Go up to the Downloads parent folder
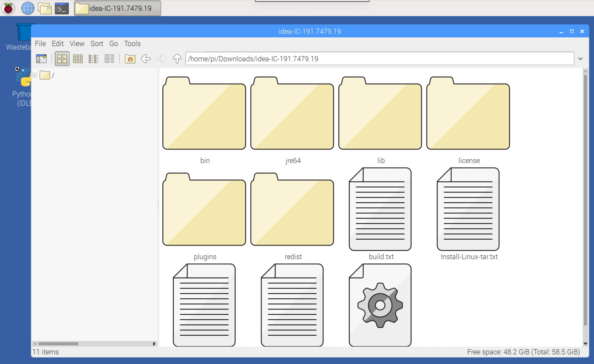The height and width of the screenshot is (364, 594). (177, 58)
